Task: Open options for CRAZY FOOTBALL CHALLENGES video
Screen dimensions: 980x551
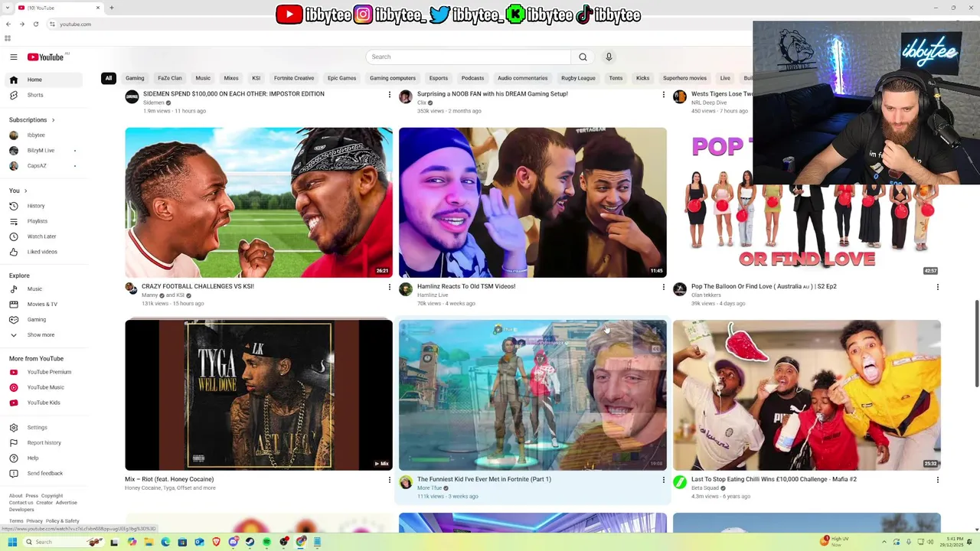Action: [x=389, y=287]
